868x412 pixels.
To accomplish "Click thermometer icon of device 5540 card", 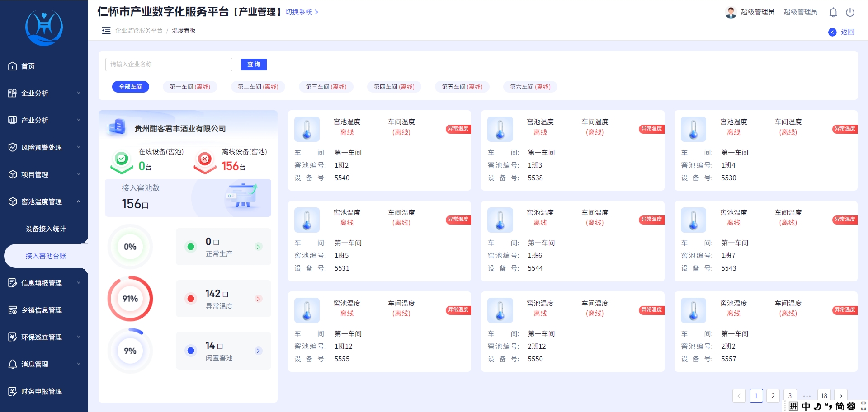I will [307, 129].
